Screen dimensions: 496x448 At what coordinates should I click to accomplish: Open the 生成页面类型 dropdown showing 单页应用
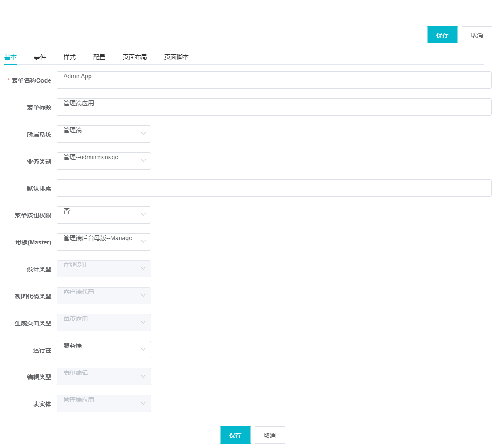click(104, 323)
